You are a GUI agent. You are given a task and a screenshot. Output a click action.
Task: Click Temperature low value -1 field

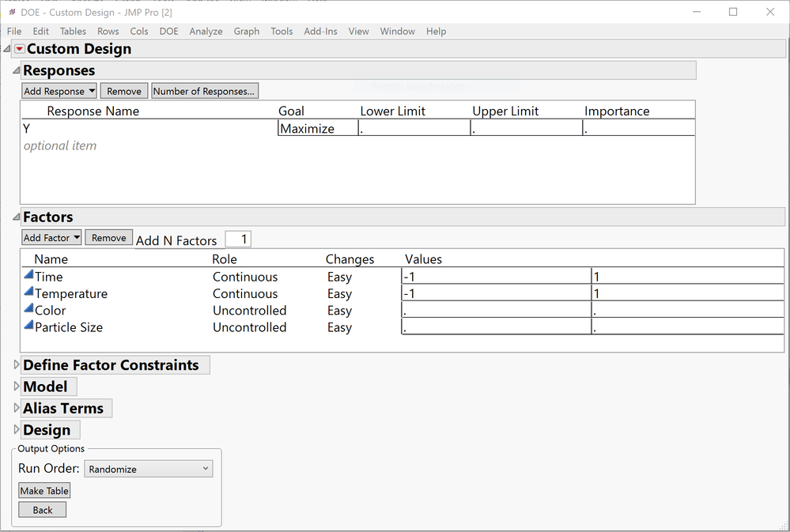(x=497, y=293)
